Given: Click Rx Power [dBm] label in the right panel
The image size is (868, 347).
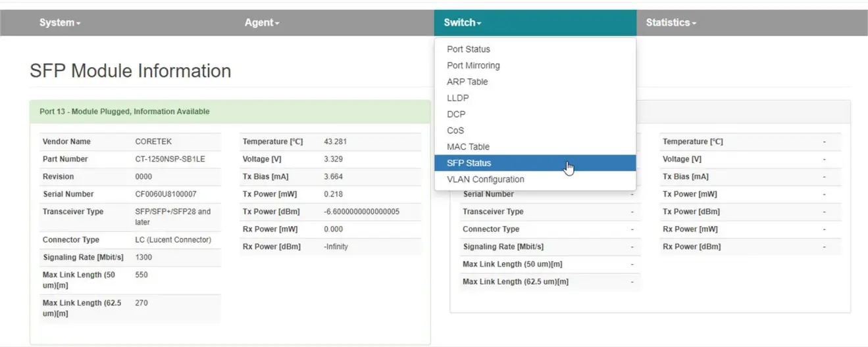Looking at the screenshot, I should tap(692, 246).
